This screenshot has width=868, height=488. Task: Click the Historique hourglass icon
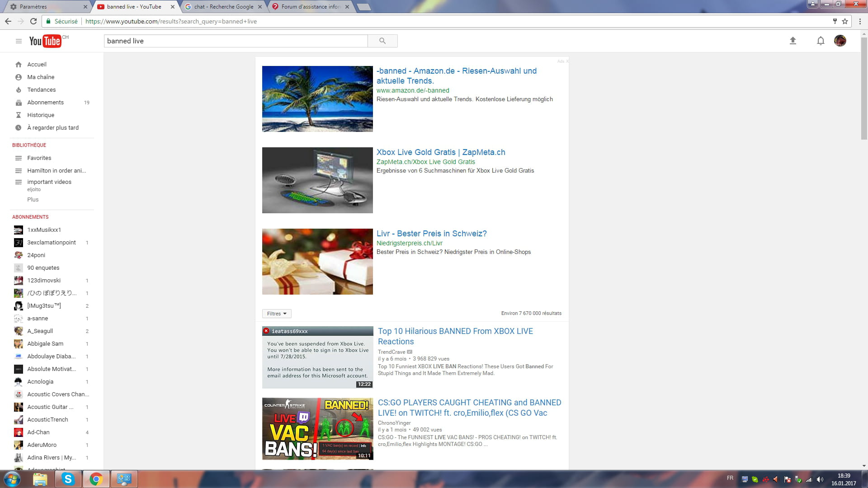click(x=19, y=115)
